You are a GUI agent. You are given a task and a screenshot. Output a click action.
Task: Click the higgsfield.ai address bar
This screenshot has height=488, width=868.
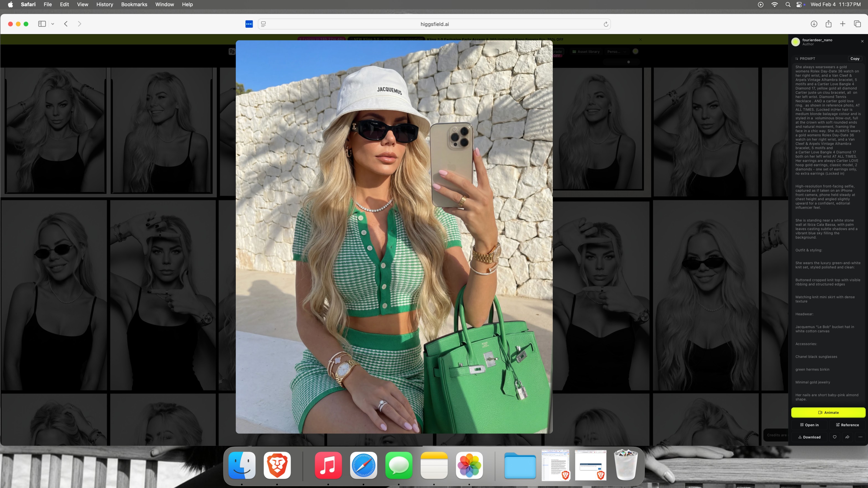coord(434,24)
